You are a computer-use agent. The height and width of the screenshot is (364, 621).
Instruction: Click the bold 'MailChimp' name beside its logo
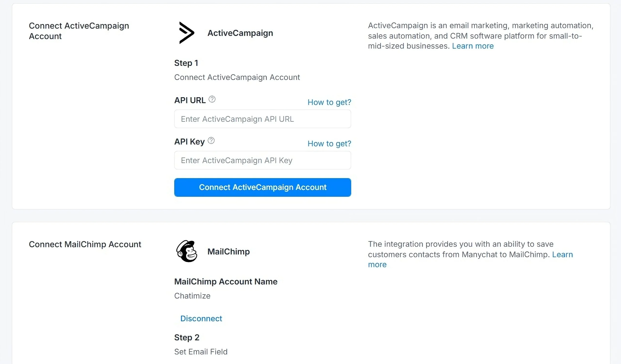pos(229,252)
